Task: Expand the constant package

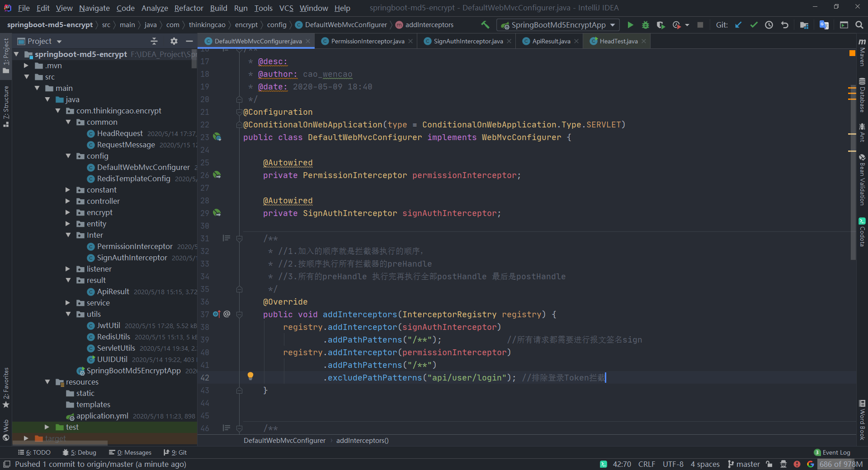Action: tap(68, 190)
